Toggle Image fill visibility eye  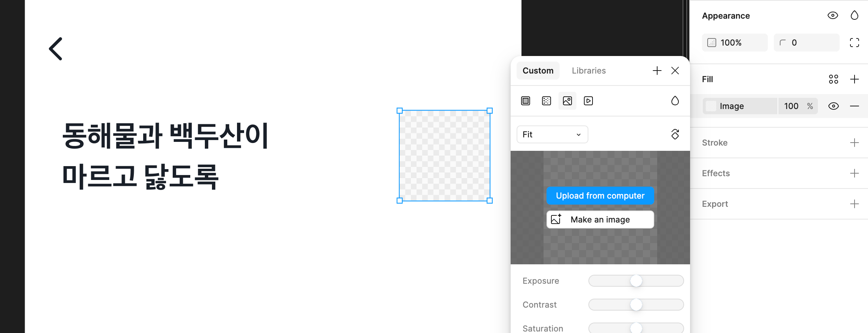pos(833,106)
